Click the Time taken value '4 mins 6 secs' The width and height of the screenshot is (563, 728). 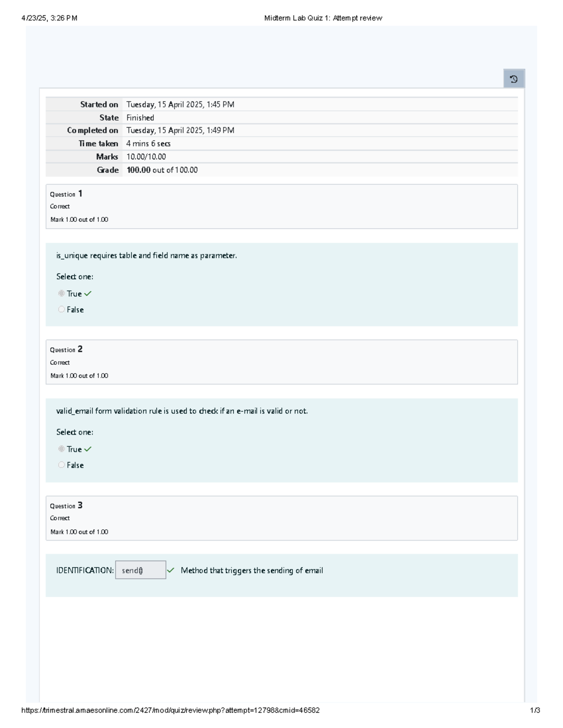click(148, 143)
